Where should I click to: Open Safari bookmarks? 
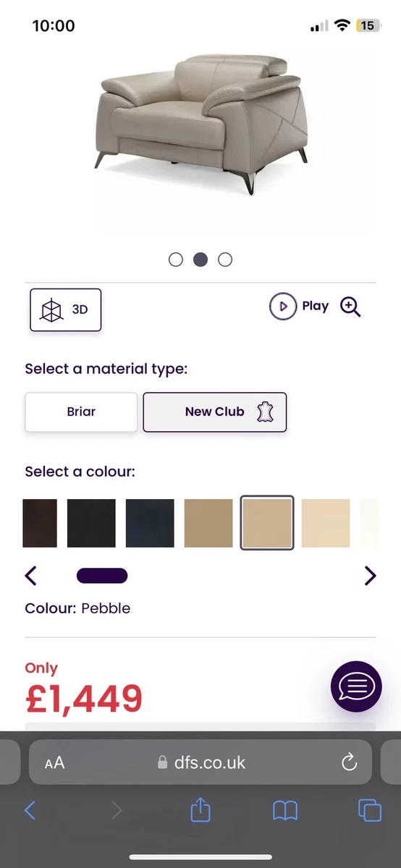285,811
